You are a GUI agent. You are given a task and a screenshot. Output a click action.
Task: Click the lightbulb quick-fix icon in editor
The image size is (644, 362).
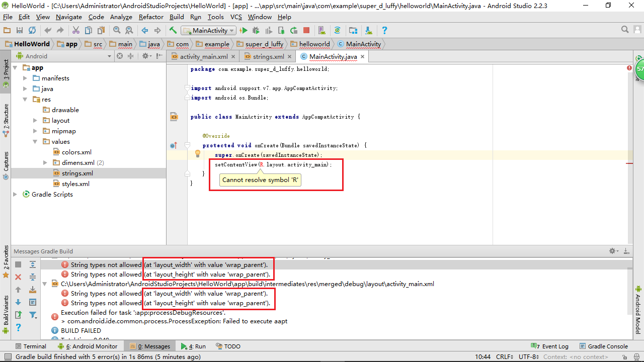click(198, 154)
